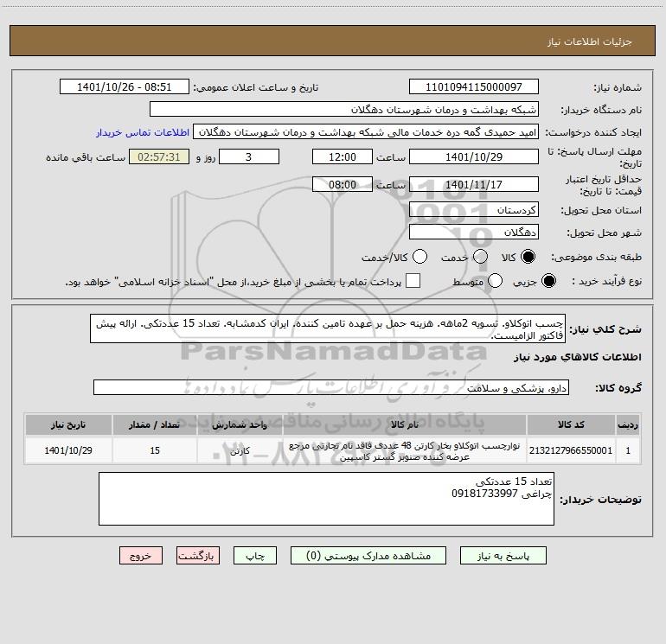Click the تعداد / مقدار column header
666x644 pixels.
click(155, 424)
